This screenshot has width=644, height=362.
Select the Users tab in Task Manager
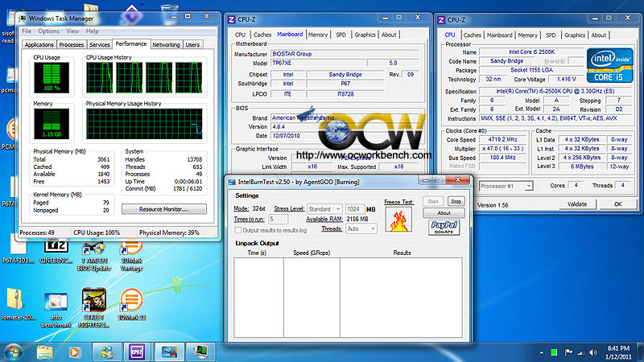click(192, 45)
